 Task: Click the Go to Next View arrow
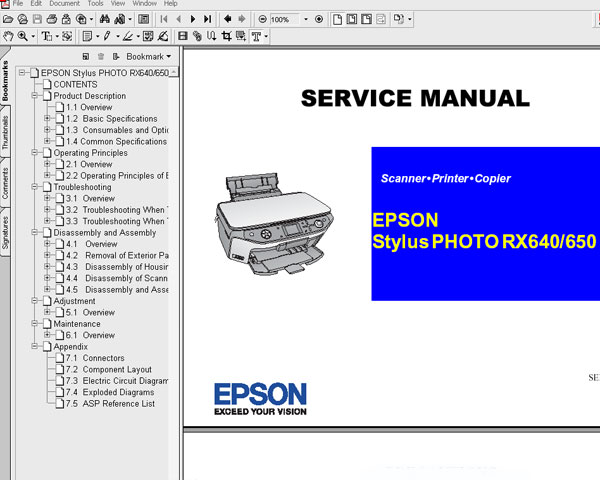click(x=241, y=19)
